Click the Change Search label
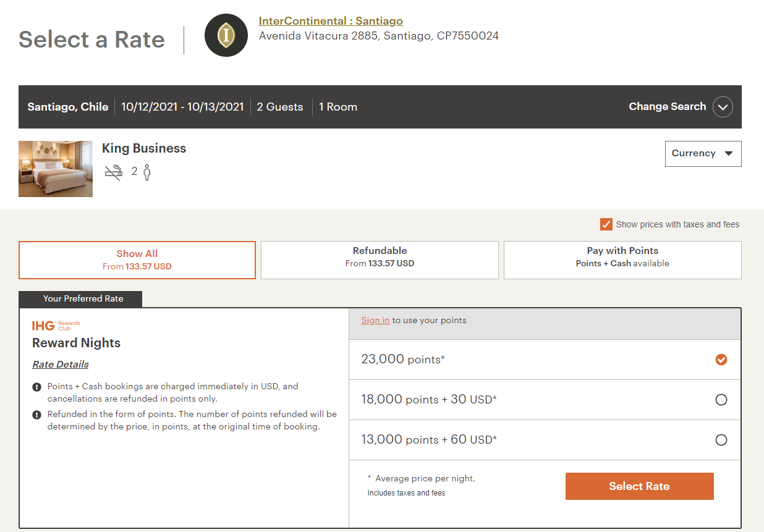This screenshot has width=764, height=532. pyautogui.click(x=667, y=106)
